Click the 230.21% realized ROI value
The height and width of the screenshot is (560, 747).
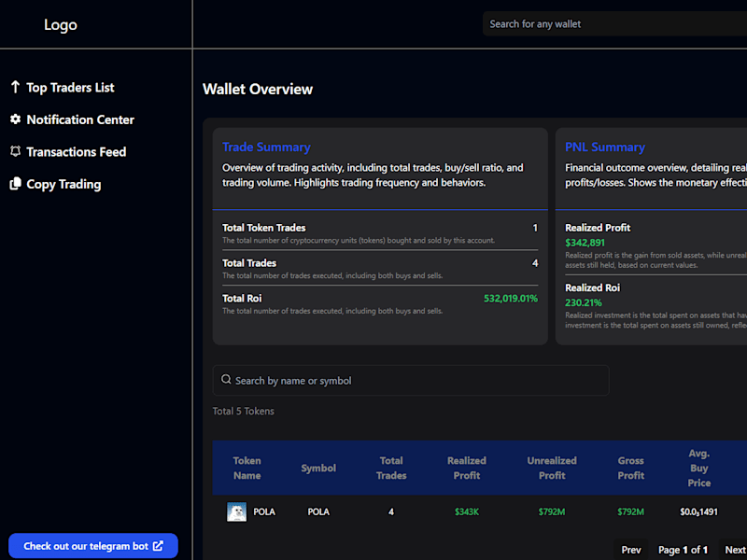(x=584, y=302)
